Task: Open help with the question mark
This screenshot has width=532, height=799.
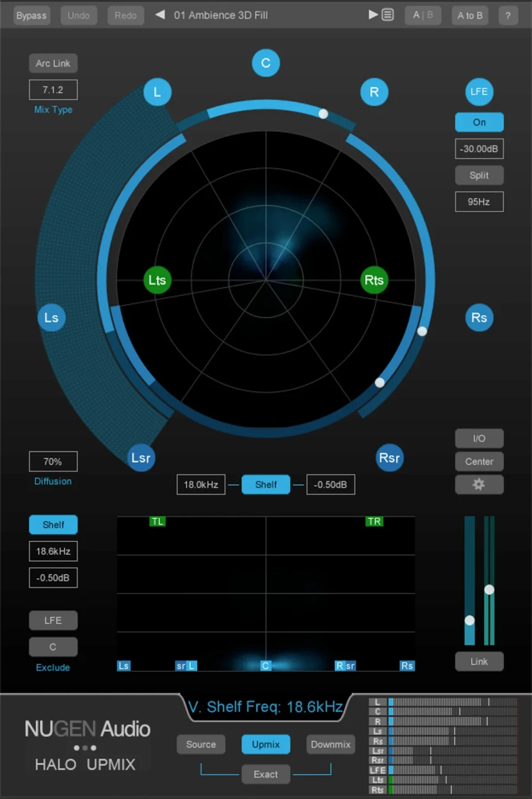Action: coord(508,15)
